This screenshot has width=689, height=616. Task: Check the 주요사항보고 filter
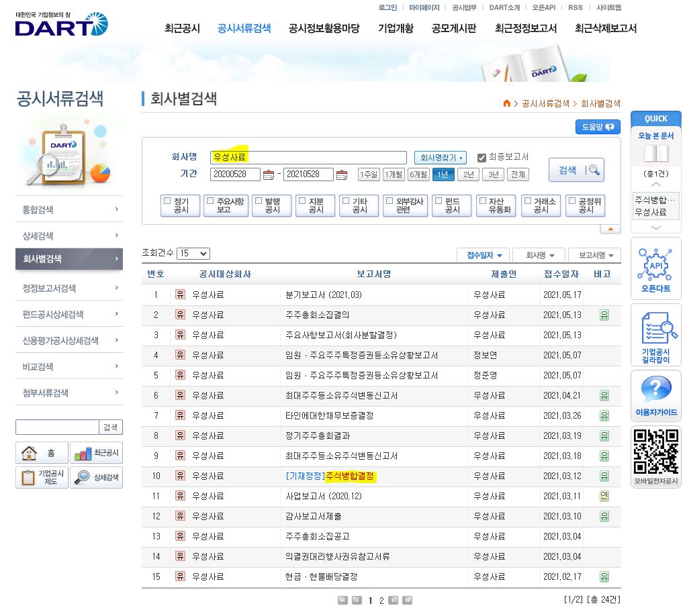pos(210,201)
